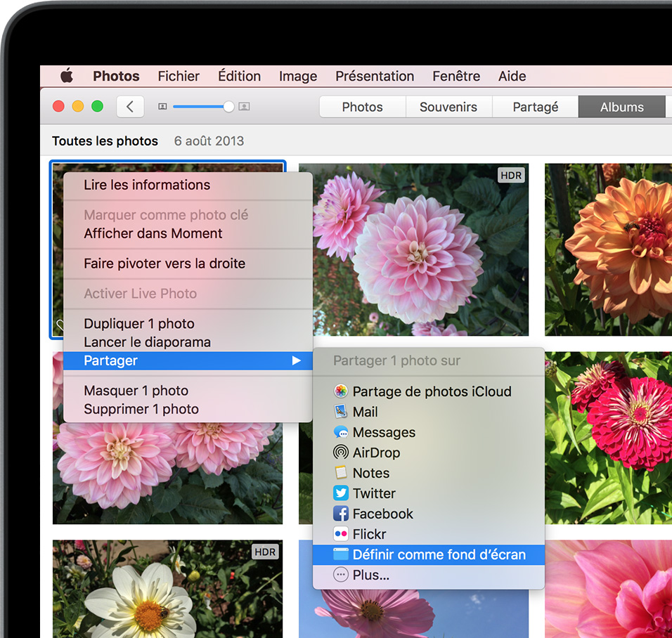Image resolution: width=672 pixels, height=638 pixels.
Task: Click the Mail icon in share menu
Action: (341, 412)
